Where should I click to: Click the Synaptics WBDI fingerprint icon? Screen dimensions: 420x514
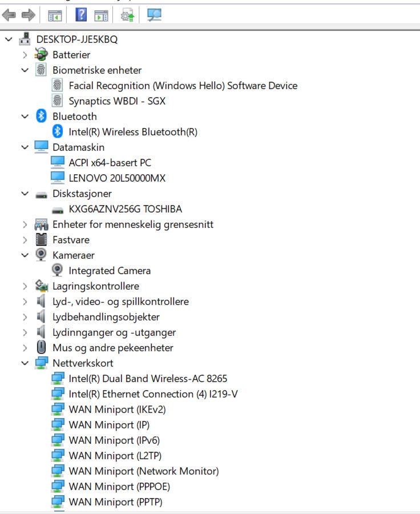tap(57, 101)
